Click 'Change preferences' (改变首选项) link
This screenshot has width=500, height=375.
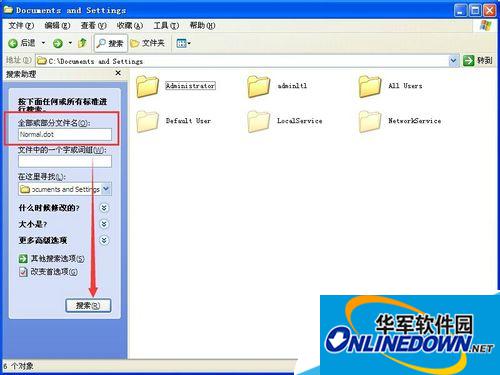click(x=54, y=272)
